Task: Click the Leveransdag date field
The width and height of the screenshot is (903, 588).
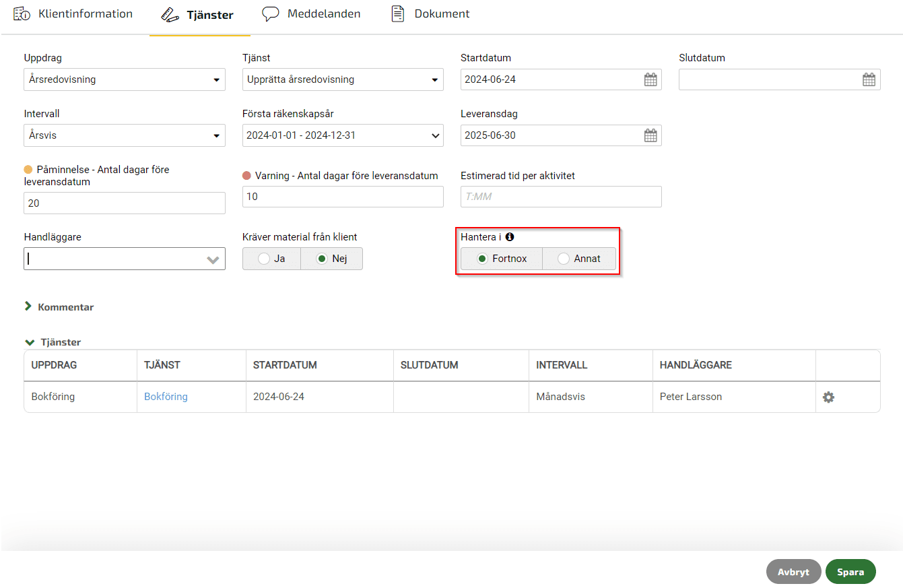Action: pyautogui.click(x=561, y=135)
